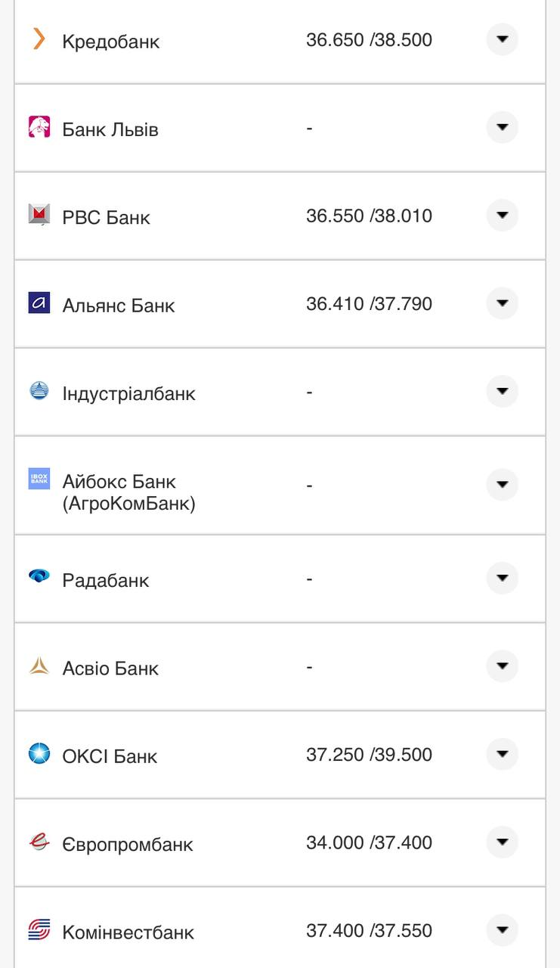Open the Айбокс Банк (АгроКомБанк) name link
The image size is (560, 968).
point(128,492)
